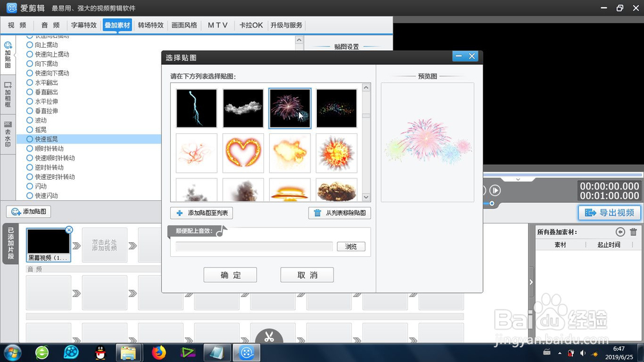Select the 波动 effect radio
Screen dimensions: 644x362
point(30,120)
